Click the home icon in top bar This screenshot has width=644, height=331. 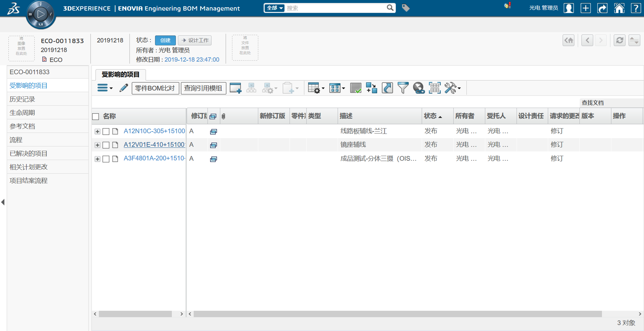619,8
